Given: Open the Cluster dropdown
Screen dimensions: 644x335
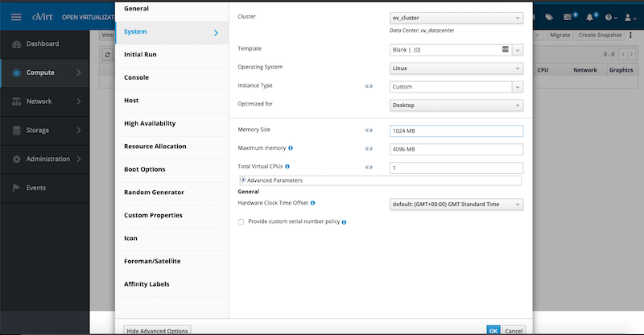Looking at the screenshot, I should (456, 18).
